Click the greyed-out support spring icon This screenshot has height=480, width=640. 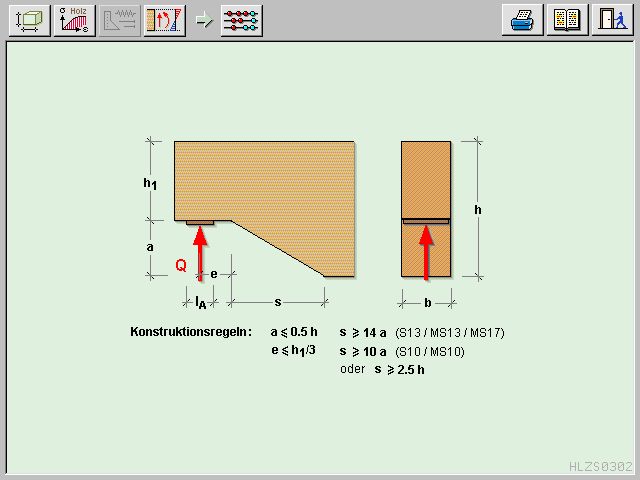[x=119, y=20]
